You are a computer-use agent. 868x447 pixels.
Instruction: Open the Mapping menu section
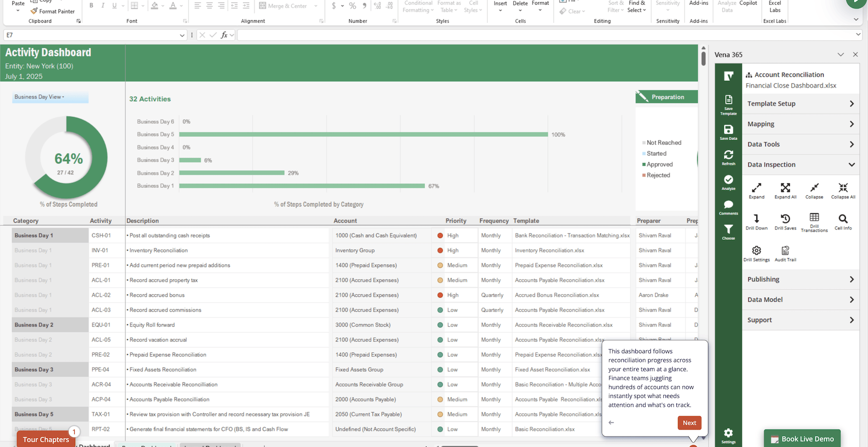click(800, 124)
